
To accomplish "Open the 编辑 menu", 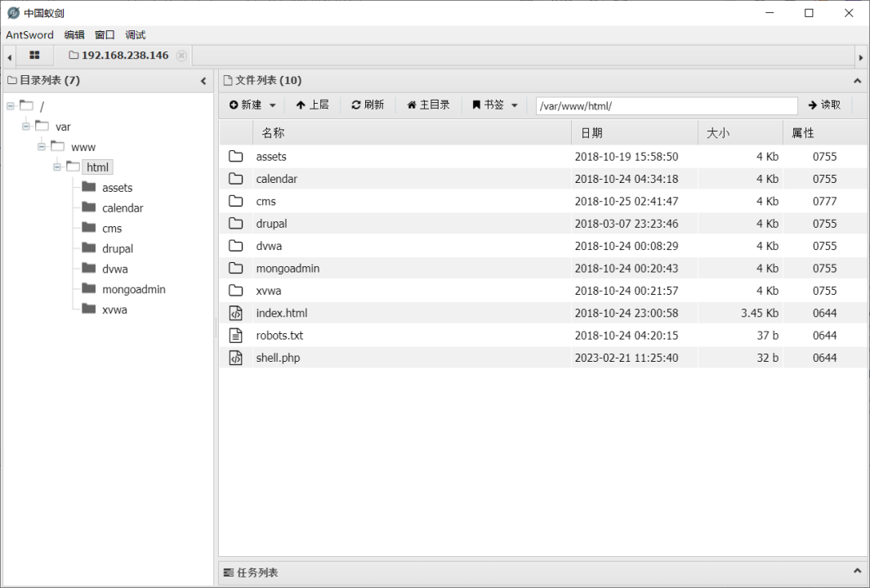I will pyautogui.click(x=74, y=35).
